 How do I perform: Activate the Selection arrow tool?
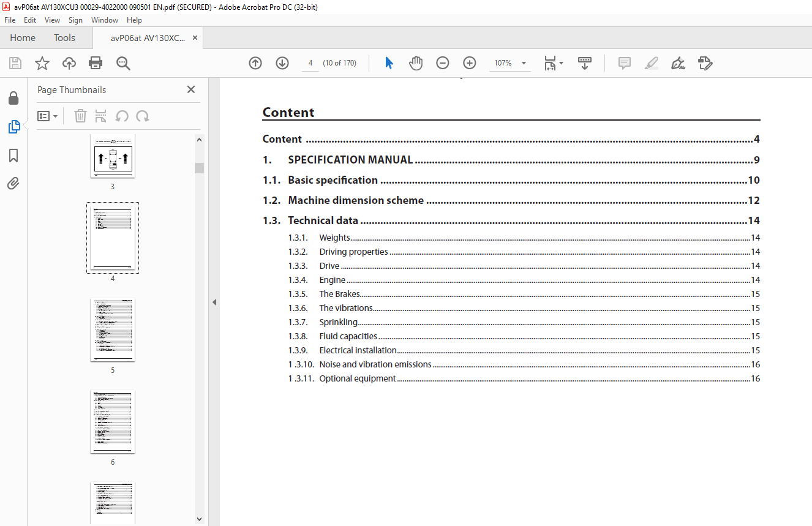coord(389,63)
